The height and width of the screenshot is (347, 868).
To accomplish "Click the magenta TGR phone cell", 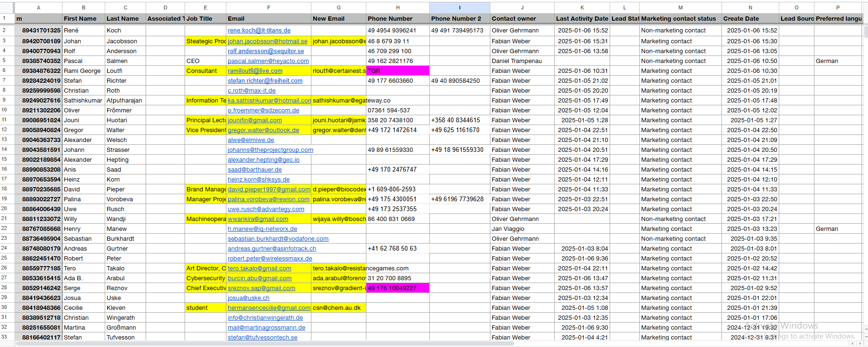I will pos(397,71).
